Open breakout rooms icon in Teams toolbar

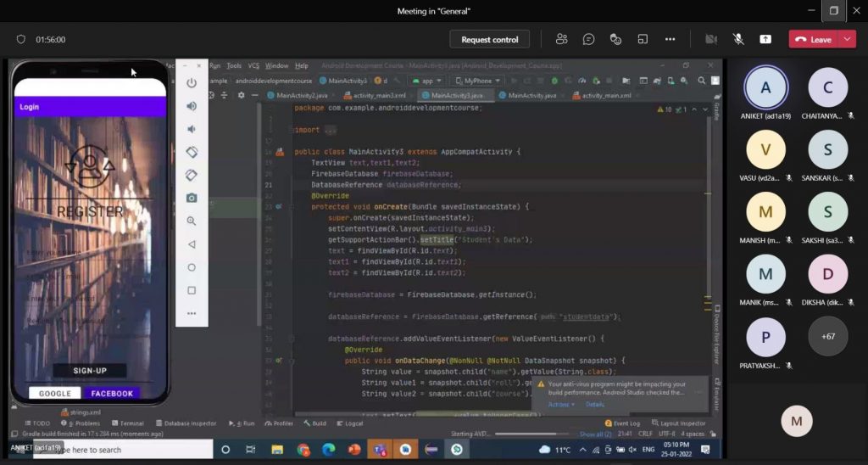coord(643,39)
